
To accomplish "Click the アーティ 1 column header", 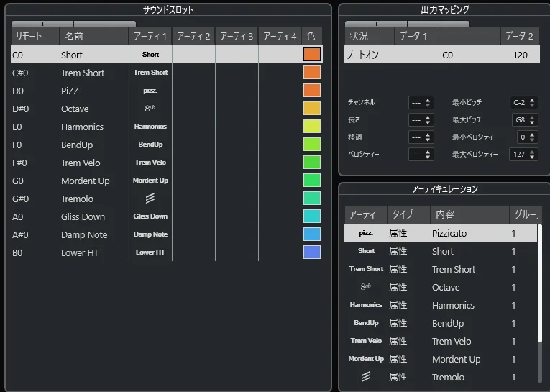I will click(150, 36).
